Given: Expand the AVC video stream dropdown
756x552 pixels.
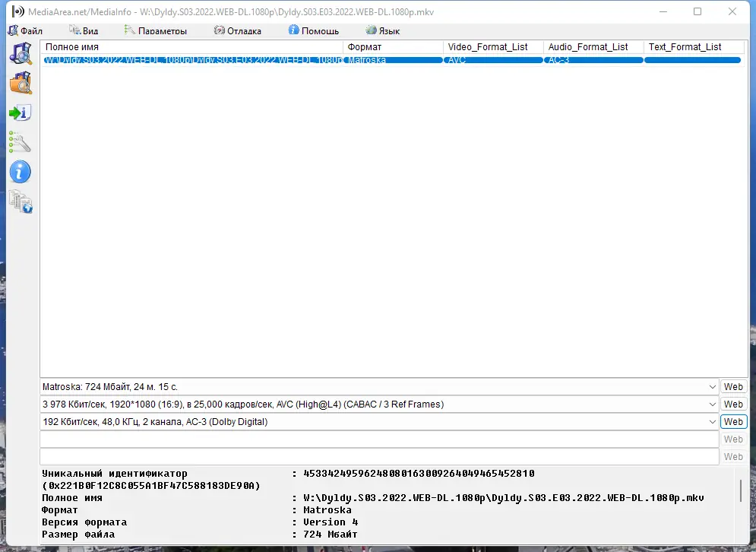Looking at the screenshot, I should [x=713, y=404].
